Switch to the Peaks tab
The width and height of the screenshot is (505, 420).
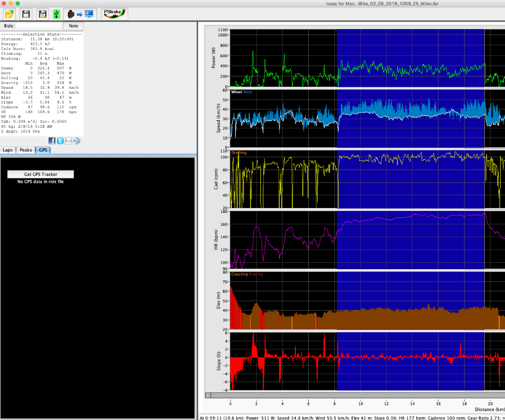tap(26, 150)
